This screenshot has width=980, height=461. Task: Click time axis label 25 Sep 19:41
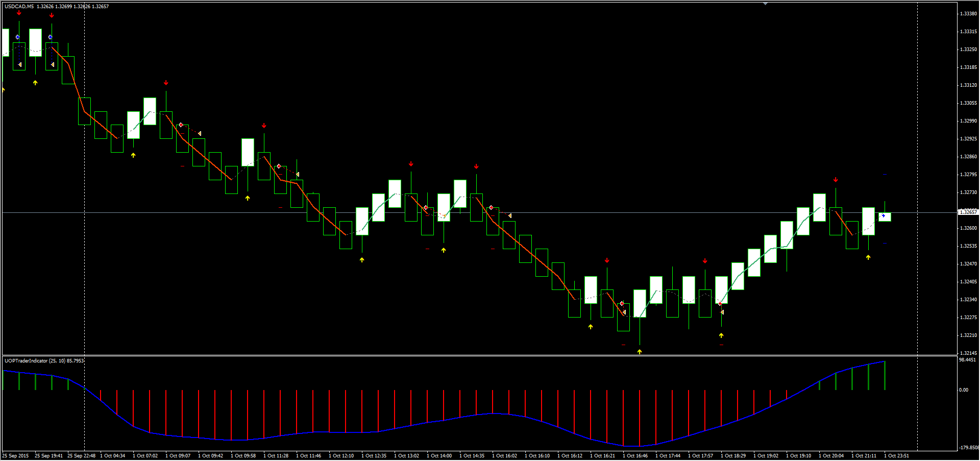(x=48, y=456)
